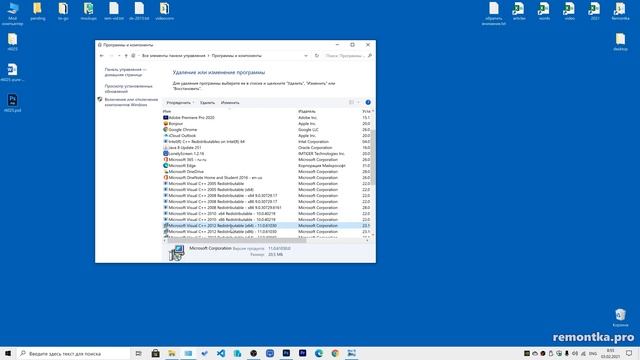
Task: Click the Удалить toolbar button
Action: pos(207,103)
